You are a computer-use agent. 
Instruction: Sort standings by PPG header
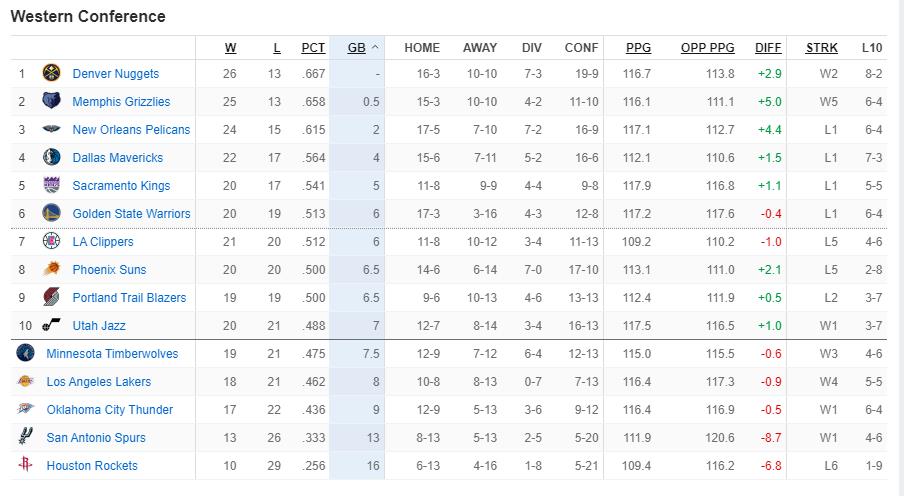(638, 47)
